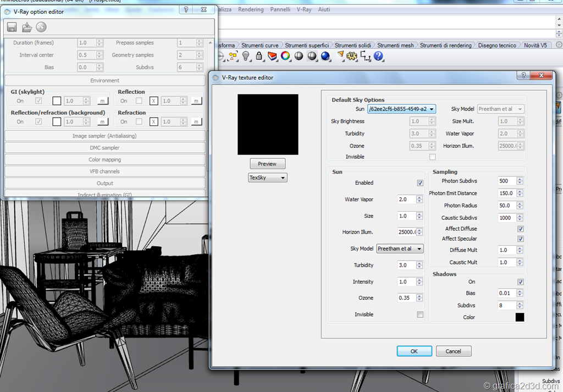Open Sky Model dropdown in Default Sky Options

[500, 109]
